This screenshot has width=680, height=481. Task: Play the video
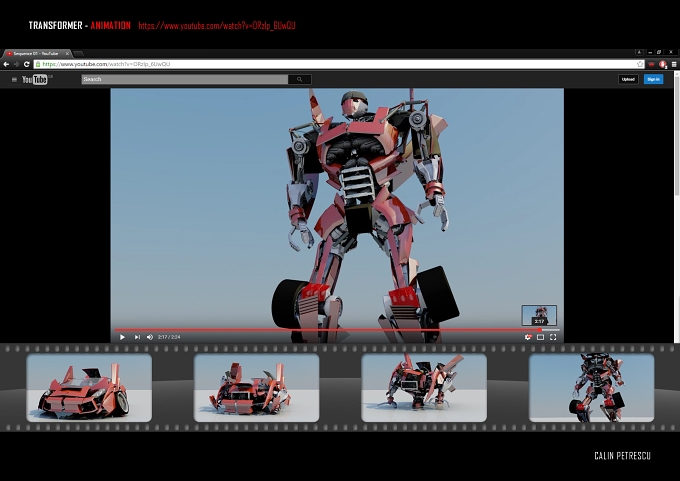122,337
